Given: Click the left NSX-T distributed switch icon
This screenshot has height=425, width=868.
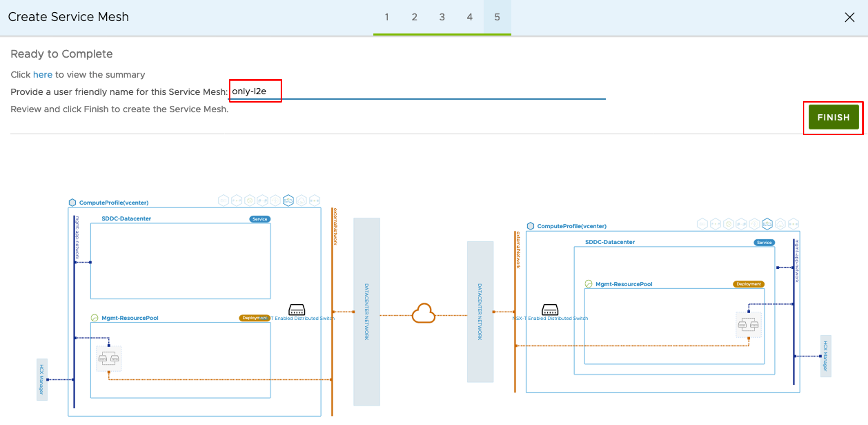Looking at the screenshot, I should (x=297, y=309).
